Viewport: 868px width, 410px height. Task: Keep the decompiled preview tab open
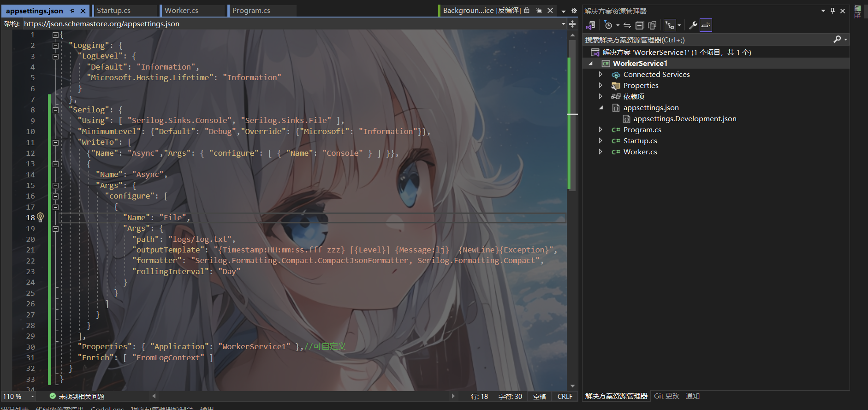click(x=539, y=11)
